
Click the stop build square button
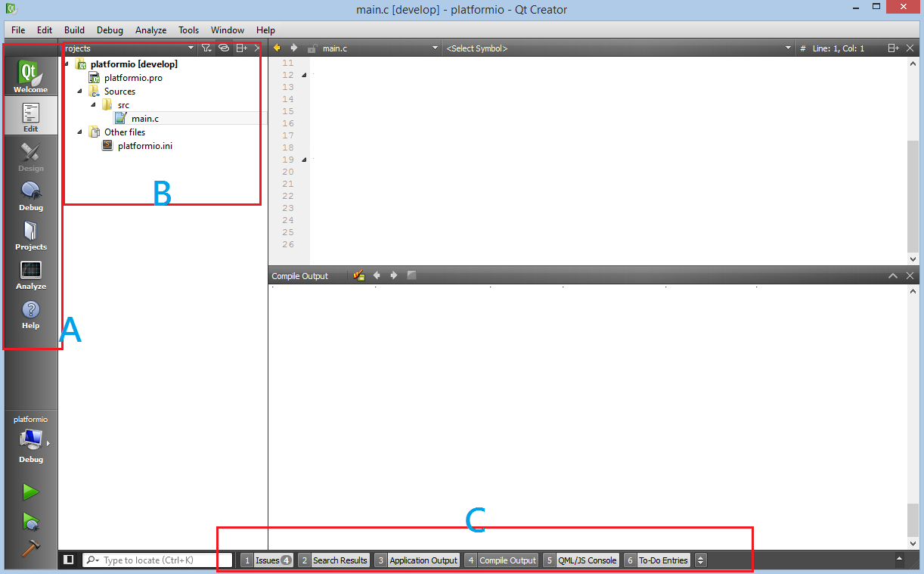pos(411,276)
